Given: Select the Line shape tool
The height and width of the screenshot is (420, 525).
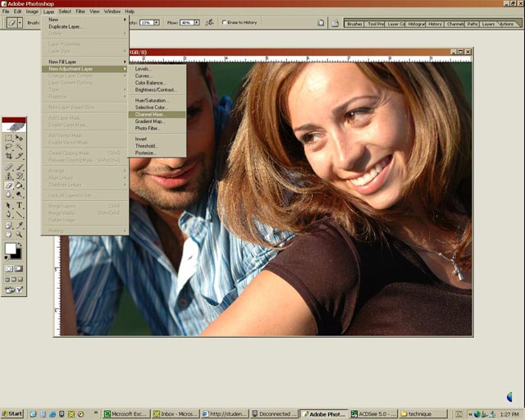Looking at the screenshot, I should pyautogui.click(x=20, y=214).
